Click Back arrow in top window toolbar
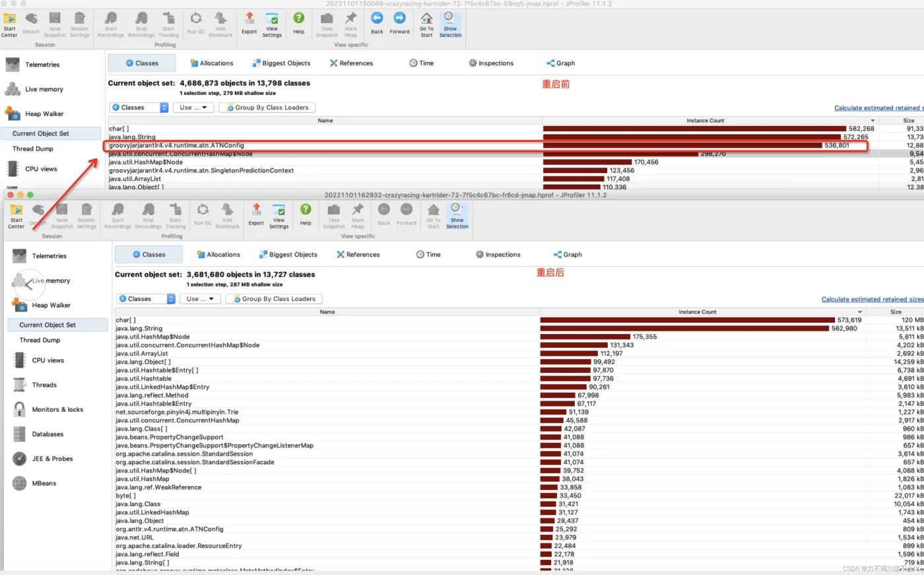Screen dimensions: 924x575 click(x=377, y=23)
